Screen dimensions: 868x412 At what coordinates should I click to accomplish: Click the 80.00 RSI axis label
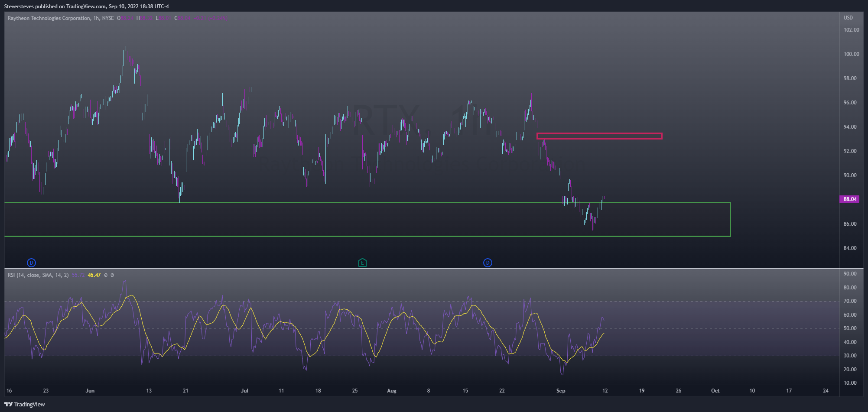tap(850, 288)
